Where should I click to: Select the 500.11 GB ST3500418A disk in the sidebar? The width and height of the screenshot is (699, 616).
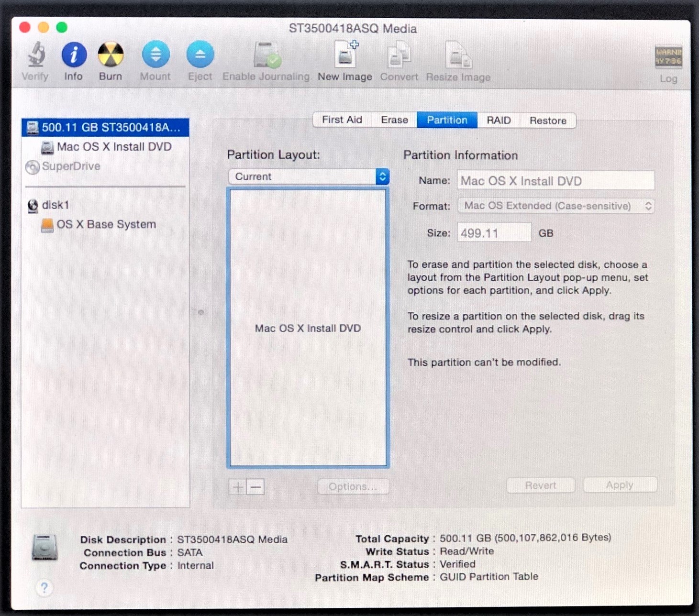[105, 127]
